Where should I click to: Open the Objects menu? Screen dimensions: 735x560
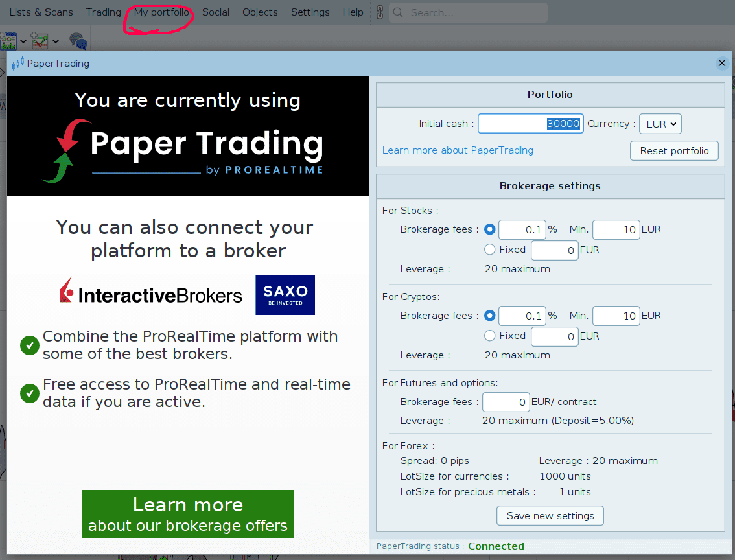(x=260, y=12)
